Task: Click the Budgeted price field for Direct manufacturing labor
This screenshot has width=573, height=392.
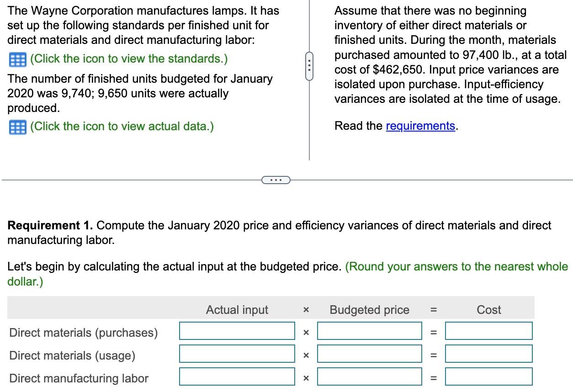Action: (x=369, y=376)
